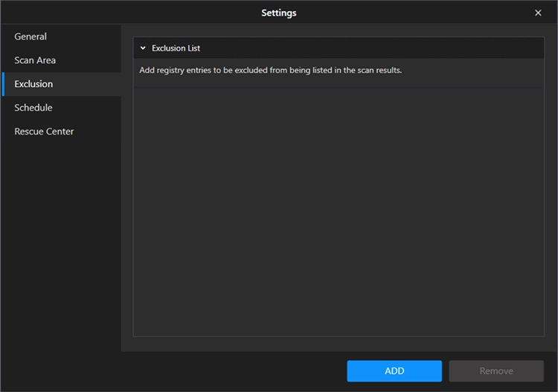Viewport: 558px width, 392px height.
Task: Close the Settings dialog
Action: tap(538, 13)
